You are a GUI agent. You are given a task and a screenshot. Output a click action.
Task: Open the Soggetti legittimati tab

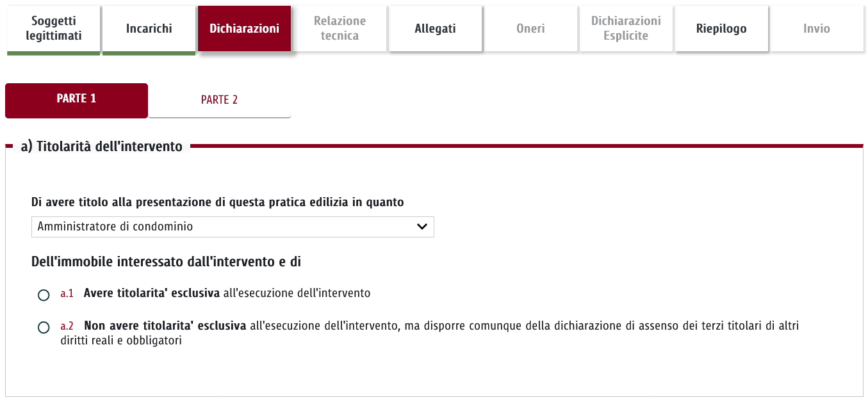(54, 29)
